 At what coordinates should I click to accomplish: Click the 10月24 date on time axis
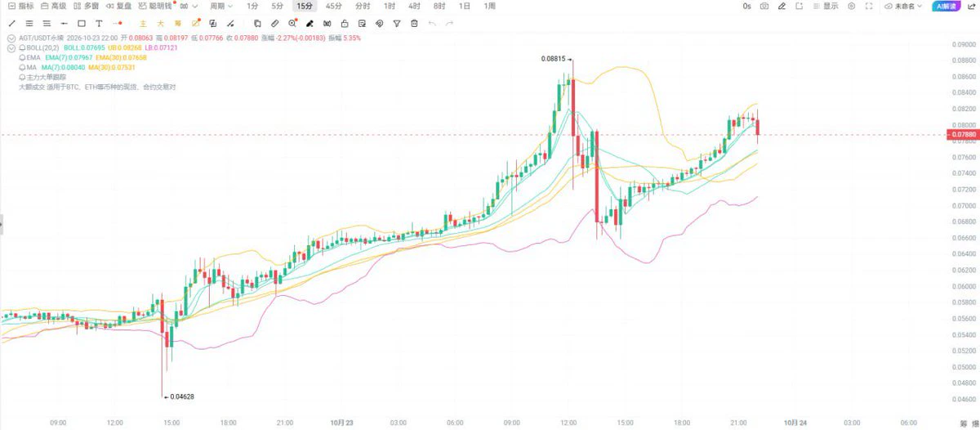coord(794,423)
